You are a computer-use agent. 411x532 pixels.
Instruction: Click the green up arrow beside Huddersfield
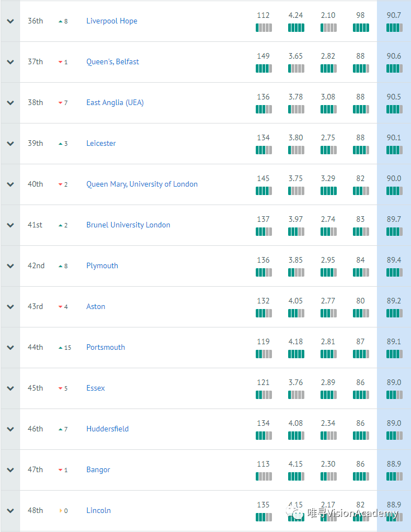(60, 429)
